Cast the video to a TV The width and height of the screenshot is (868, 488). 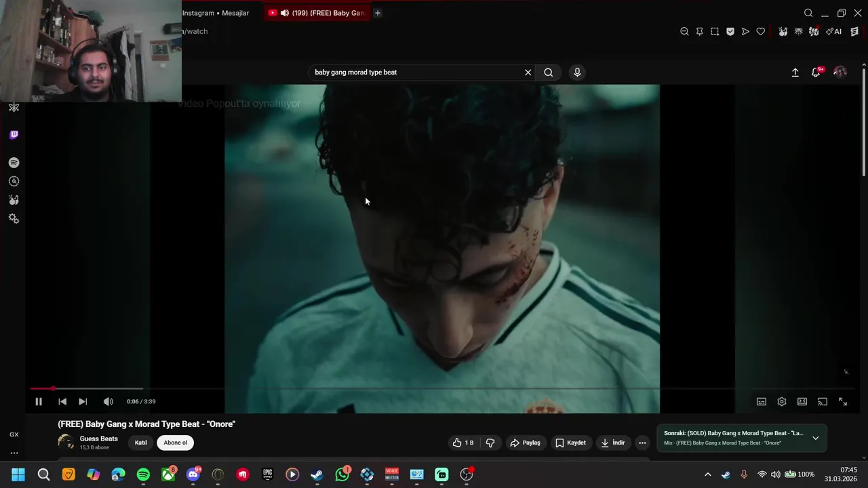(x=823, y=401)
